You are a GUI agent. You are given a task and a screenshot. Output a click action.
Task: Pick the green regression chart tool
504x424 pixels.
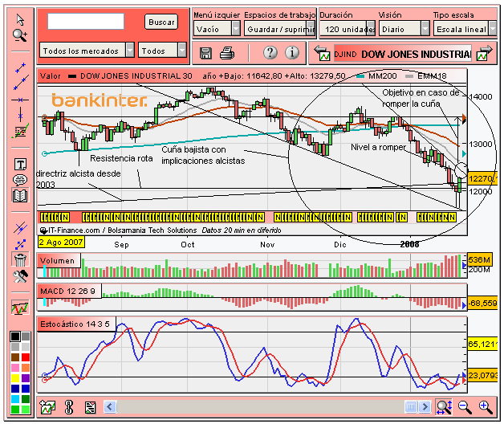[20, 131]
